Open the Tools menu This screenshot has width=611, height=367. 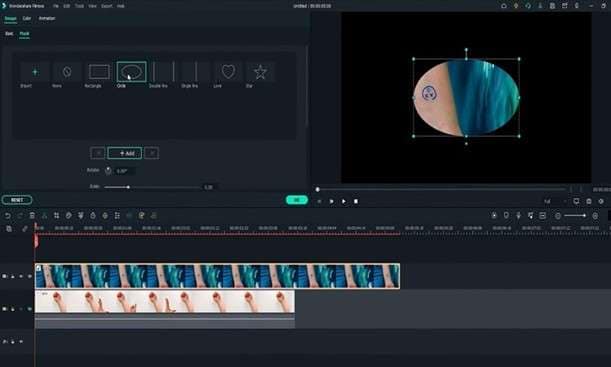click(79, 6)
